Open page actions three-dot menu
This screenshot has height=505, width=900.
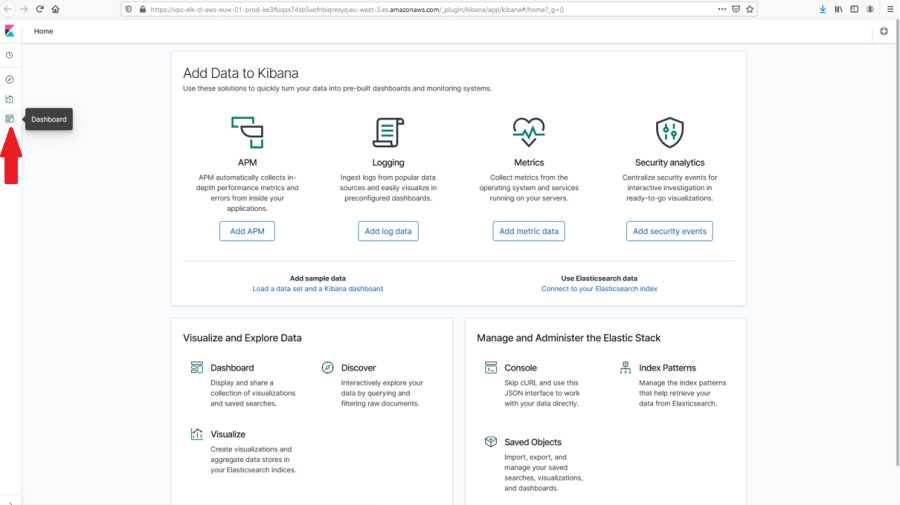[x=722, y=9]
